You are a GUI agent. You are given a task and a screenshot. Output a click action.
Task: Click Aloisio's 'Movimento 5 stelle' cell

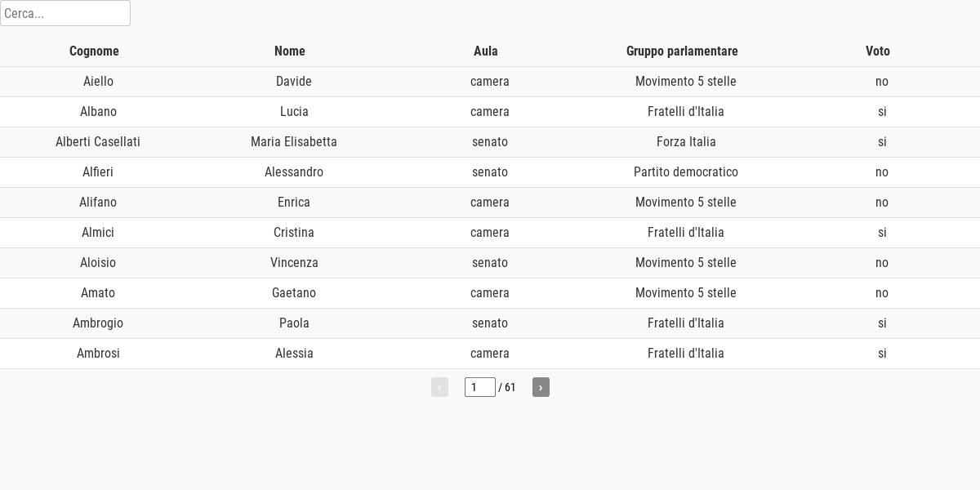686,263
